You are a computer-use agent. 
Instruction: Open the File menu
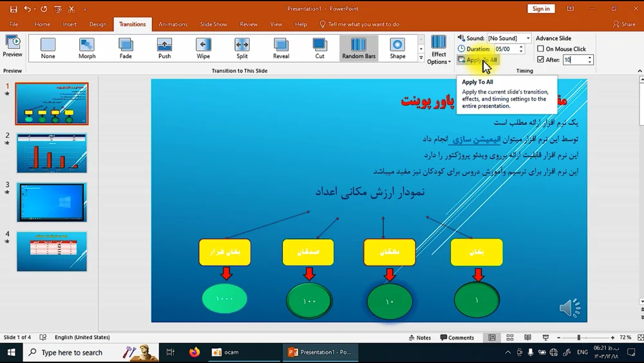tap(14, 25)
